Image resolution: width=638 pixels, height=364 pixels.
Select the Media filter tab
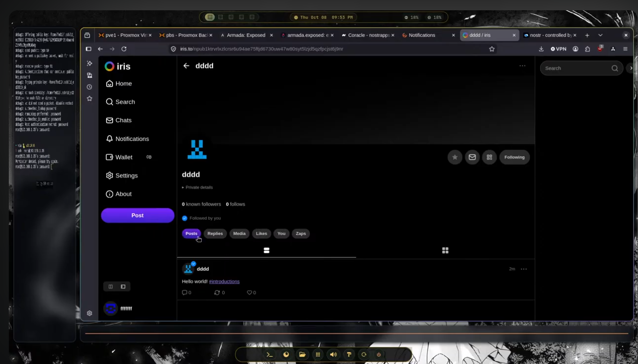(239, 233)
